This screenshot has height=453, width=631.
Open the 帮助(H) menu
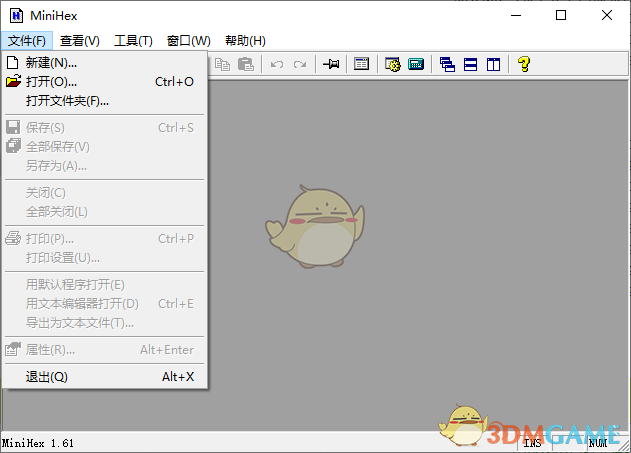[x=245, y=41]
